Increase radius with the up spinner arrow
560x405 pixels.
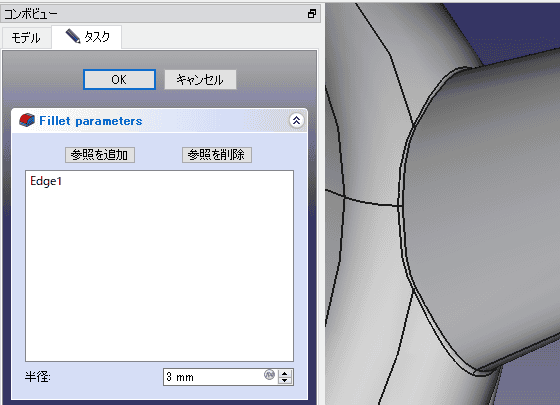[x=285, y=374]
